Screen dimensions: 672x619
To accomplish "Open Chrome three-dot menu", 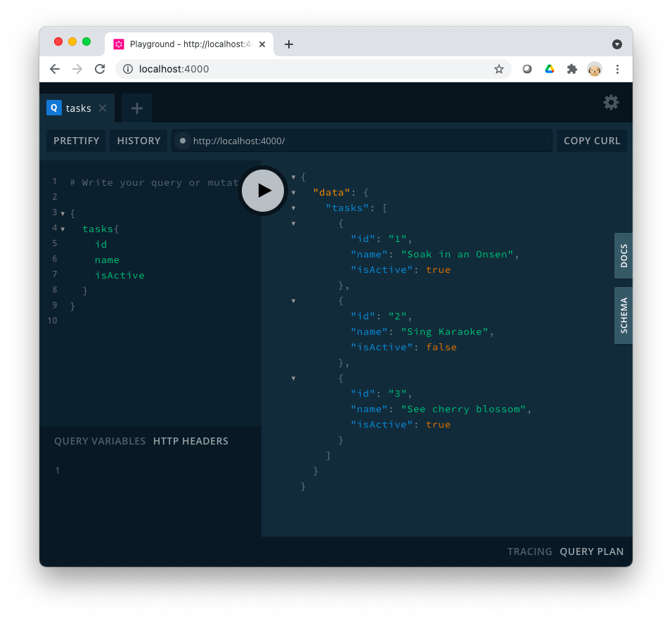I will [x=617, y=69].
